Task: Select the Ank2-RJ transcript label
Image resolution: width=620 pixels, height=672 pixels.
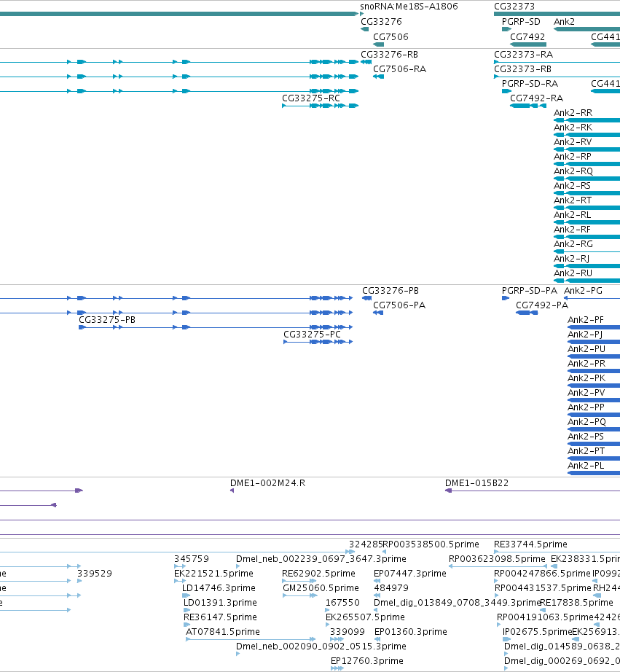Action: [571, 259]
